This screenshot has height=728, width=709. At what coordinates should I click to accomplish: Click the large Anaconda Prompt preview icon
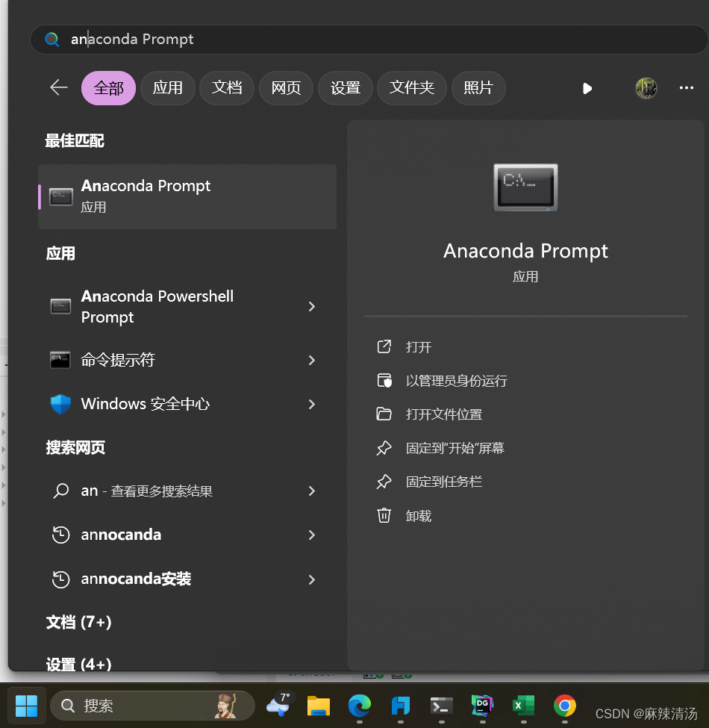(x=525, y=187)
